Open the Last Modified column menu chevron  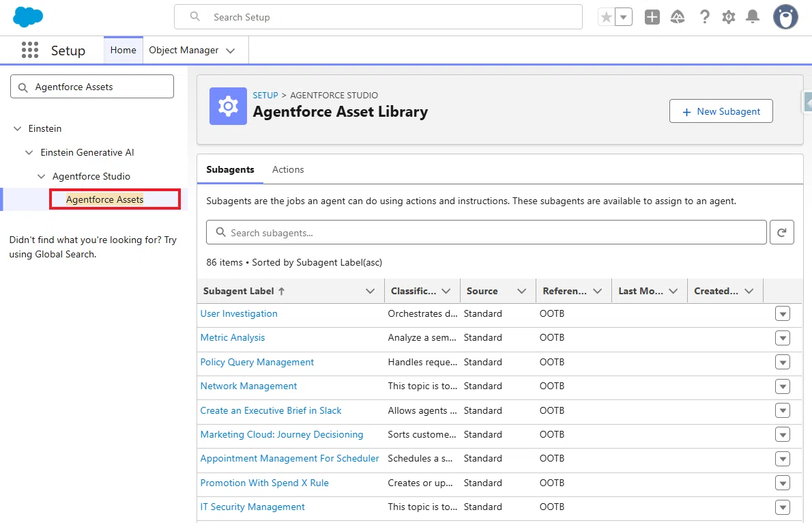click(673, 292)
